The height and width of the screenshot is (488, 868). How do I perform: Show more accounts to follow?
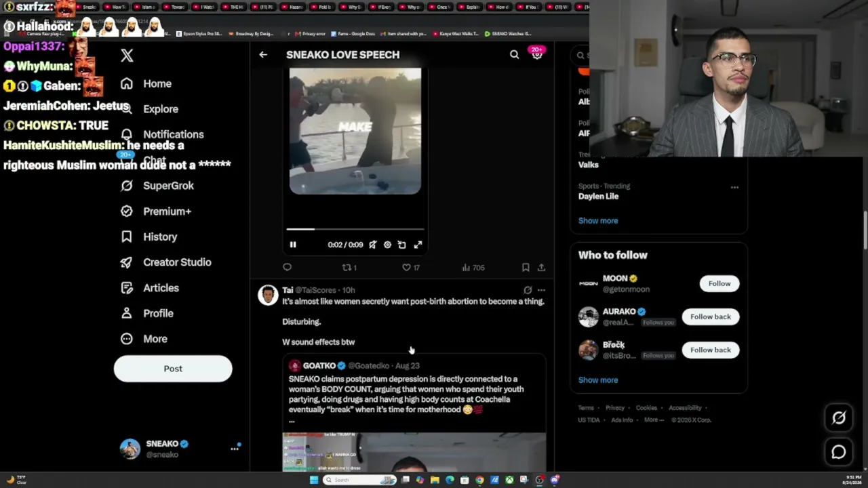point(598,380)
